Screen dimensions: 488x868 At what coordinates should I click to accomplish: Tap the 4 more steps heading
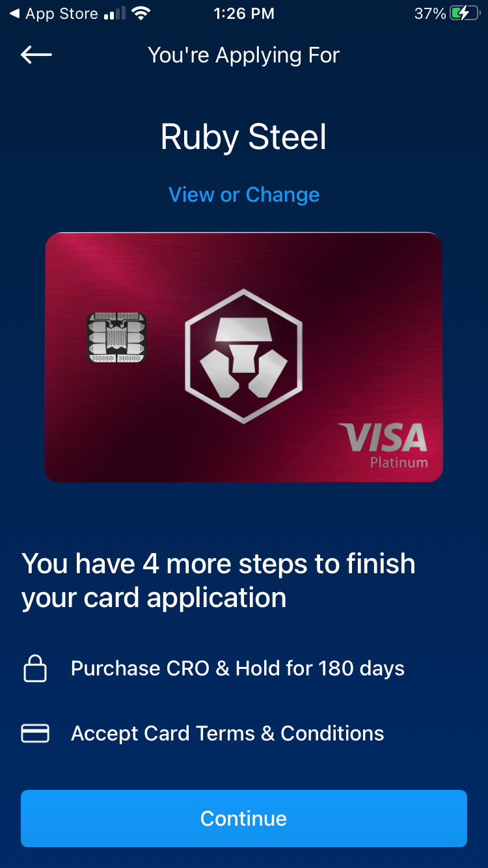coord(219,580)
